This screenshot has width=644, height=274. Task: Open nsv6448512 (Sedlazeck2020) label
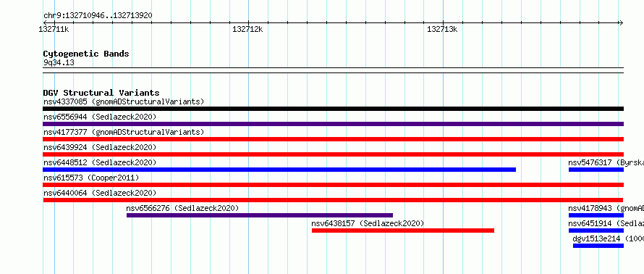[100, 162]
